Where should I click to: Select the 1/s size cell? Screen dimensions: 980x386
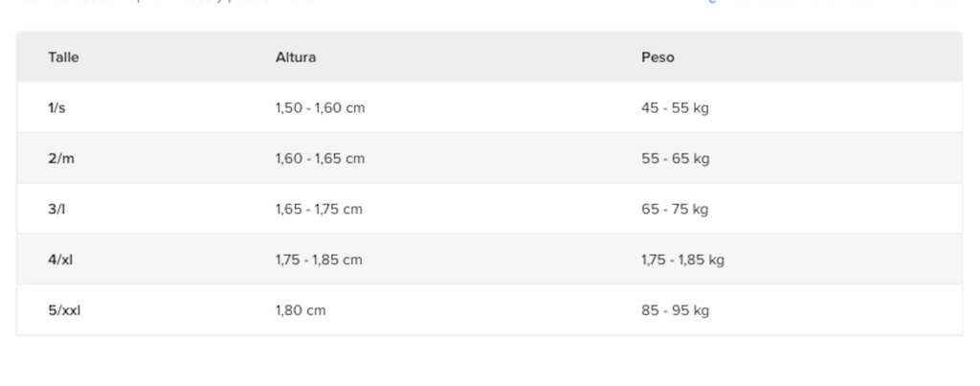56,107
